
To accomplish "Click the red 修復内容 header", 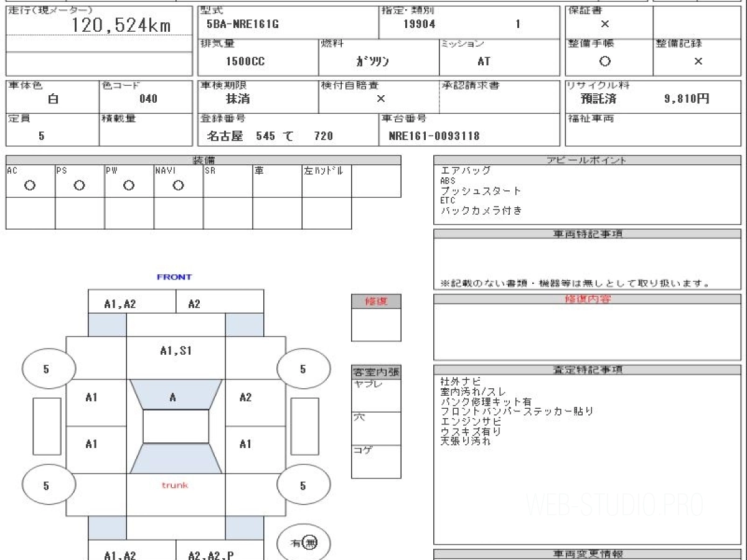I will (588, 299).
